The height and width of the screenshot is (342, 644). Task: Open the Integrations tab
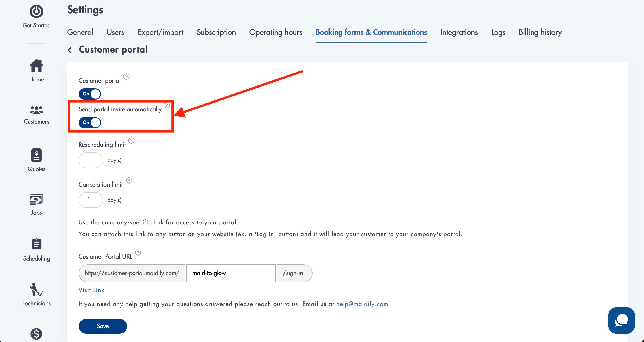[459, 32]
